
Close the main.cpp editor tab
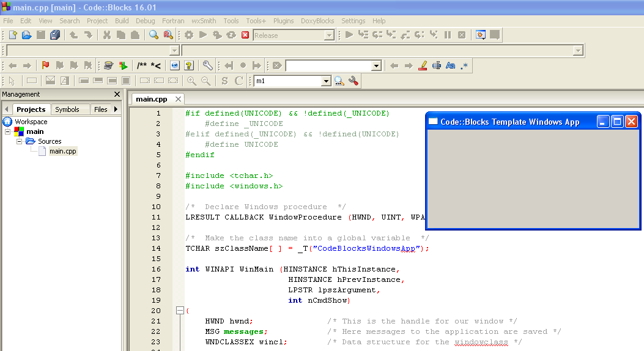[x=178, y=99]
